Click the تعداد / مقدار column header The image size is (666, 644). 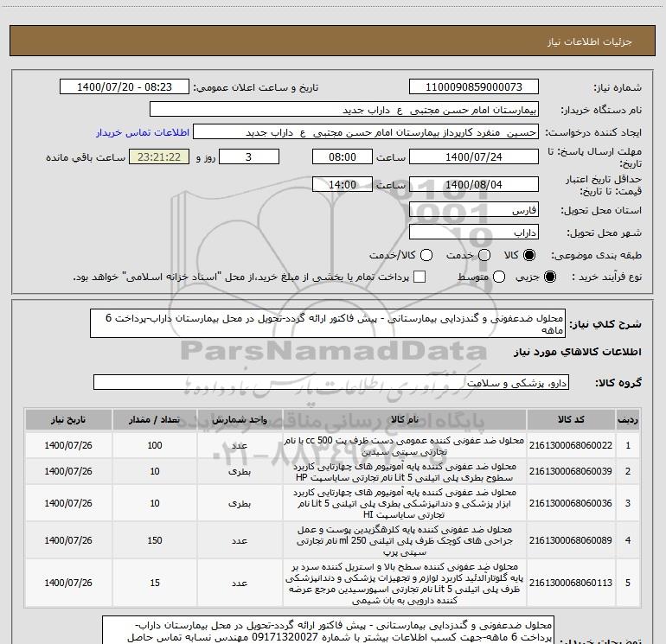(155, 420)
